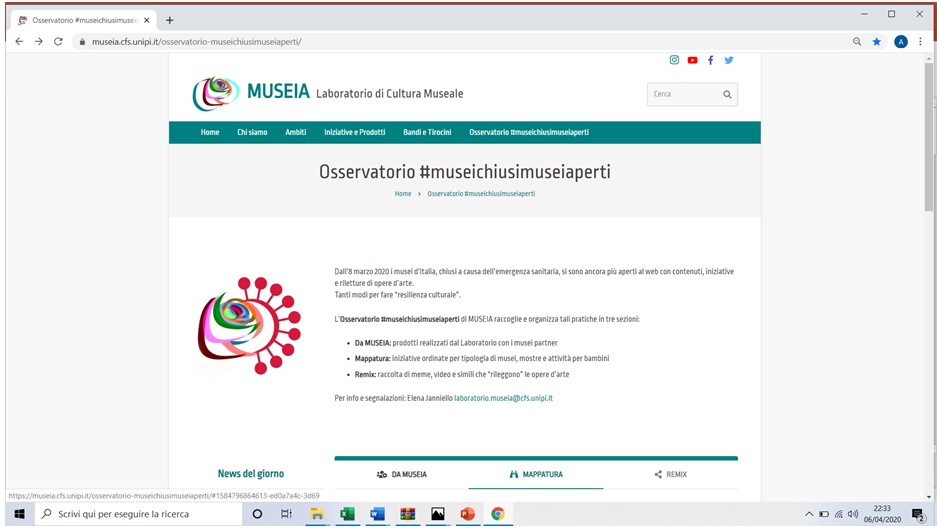Image resolution: width=937 pixels, height=529 pixels.
Task: Open the notification center icon
Action: pos(918,514)
